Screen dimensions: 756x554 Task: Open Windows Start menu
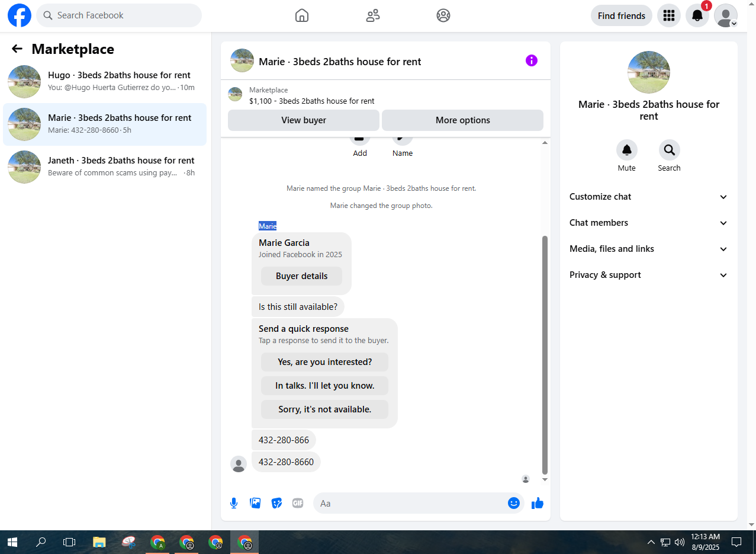[x=12, y=542]
